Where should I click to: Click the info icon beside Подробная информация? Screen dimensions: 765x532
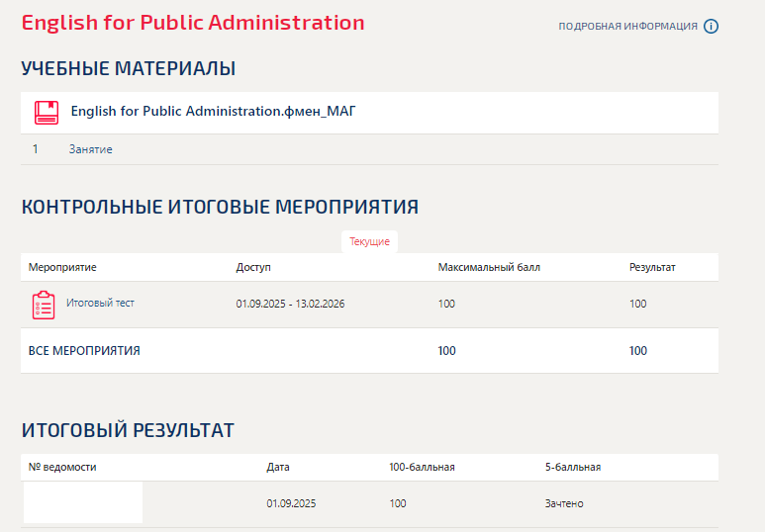click(x=711, y=27)
